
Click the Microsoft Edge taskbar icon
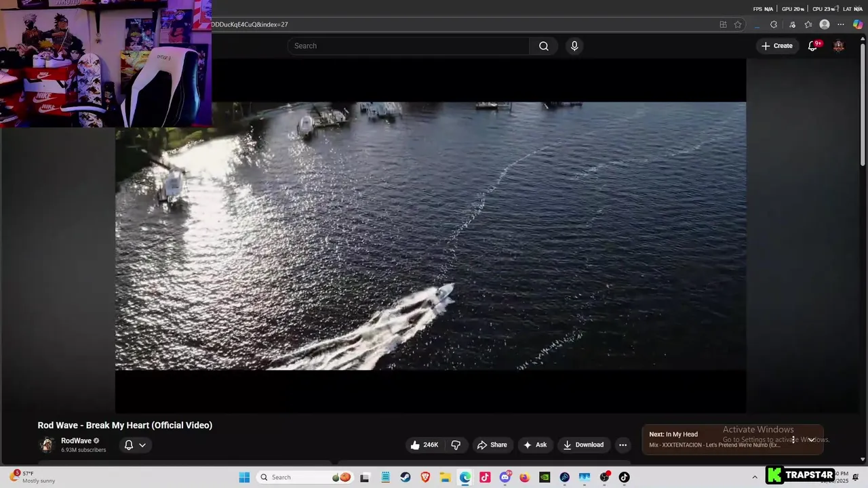pos(465,477)
